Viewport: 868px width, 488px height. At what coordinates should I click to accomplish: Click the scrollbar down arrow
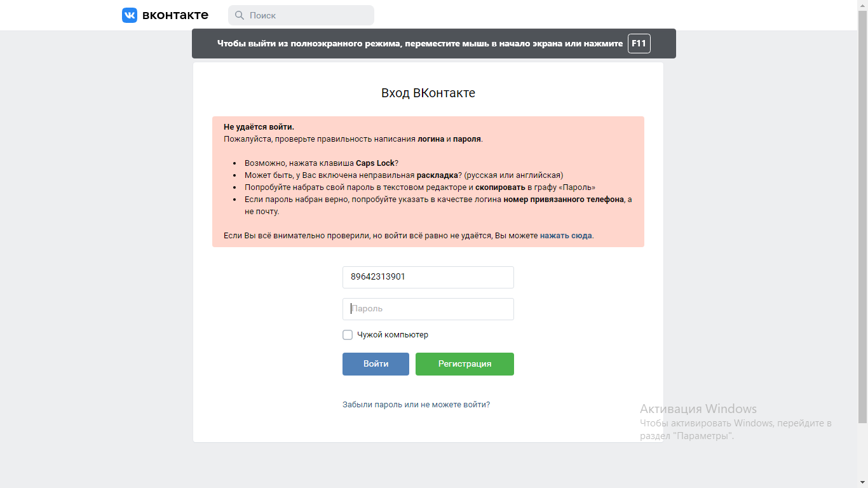pos(862,484)
